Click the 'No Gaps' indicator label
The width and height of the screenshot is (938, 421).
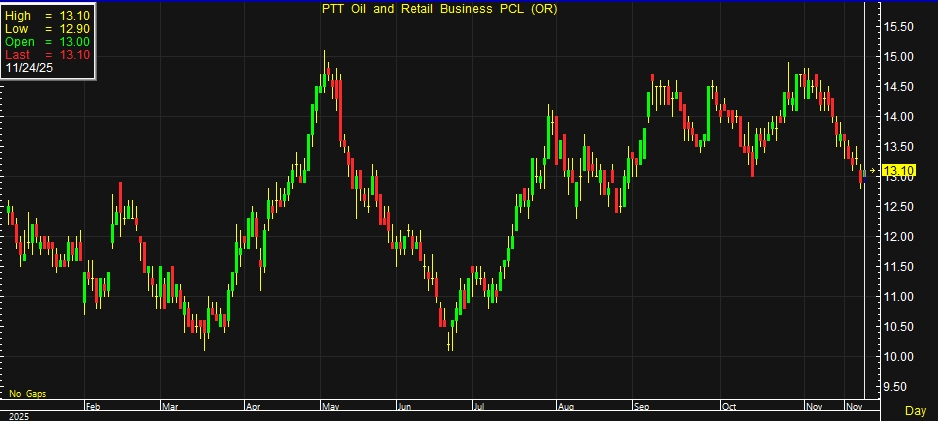(x=27, y=394)
